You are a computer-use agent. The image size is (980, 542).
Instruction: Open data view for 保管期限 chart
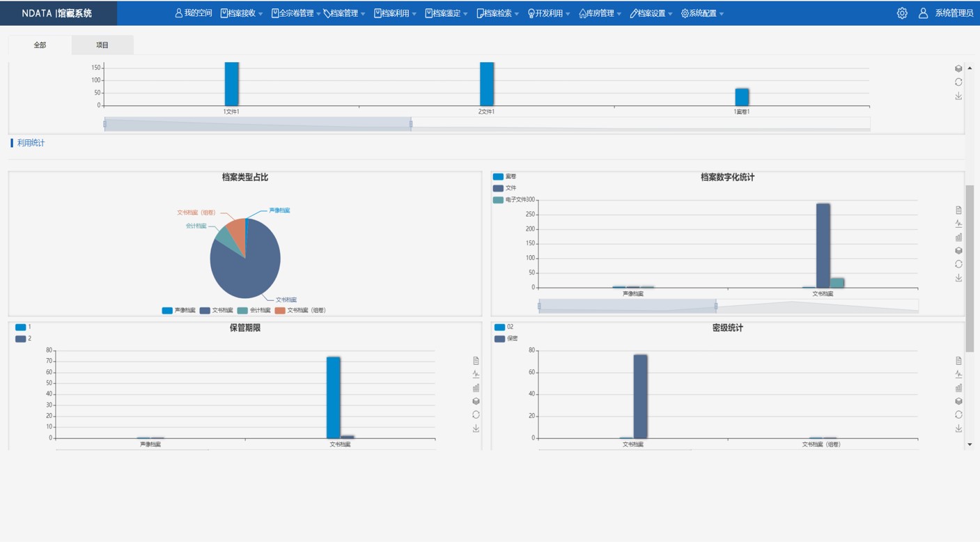coord(476,361)
